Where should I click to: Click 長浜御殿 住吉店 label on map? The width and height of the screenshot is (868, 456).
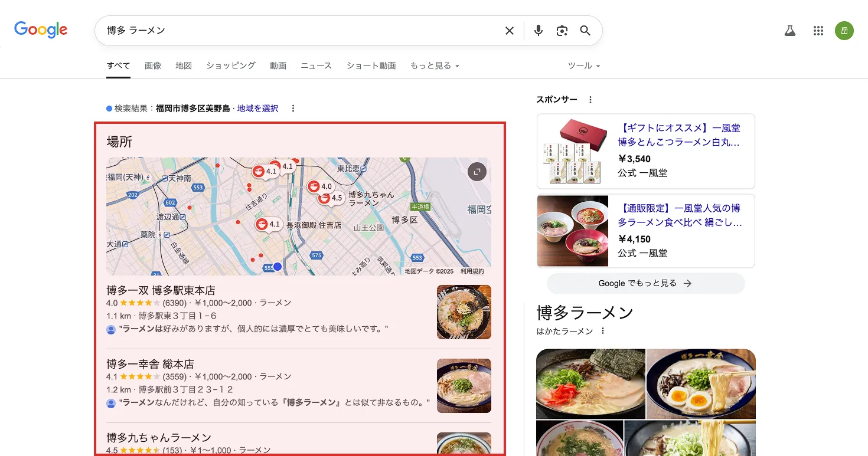pyautogui.click(x=314, y=225)
